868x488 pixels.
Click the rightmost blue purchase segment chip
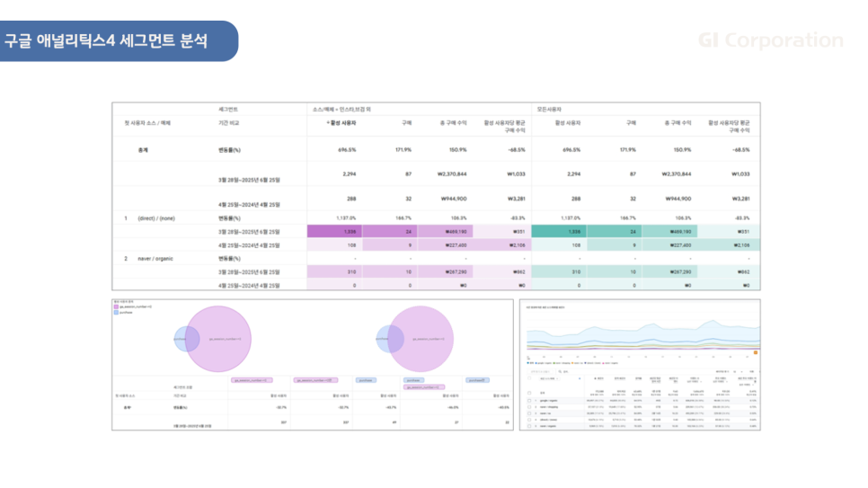tap(478, 380)
